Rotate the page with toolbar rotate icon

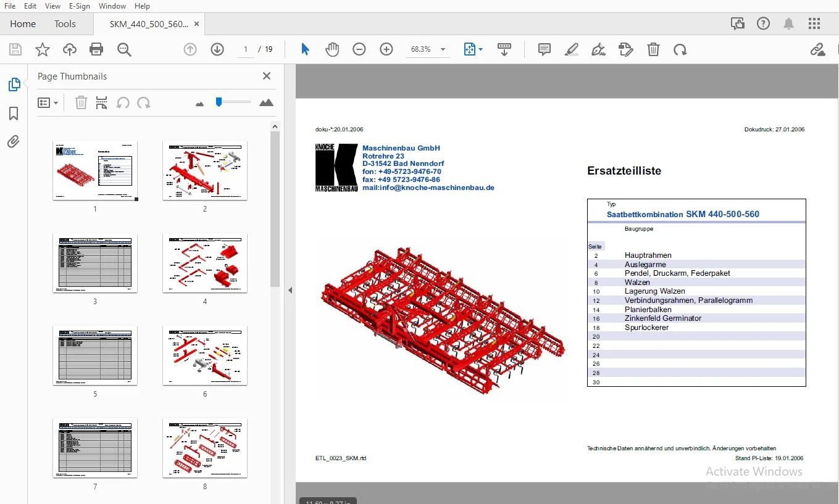coord(680,49)
